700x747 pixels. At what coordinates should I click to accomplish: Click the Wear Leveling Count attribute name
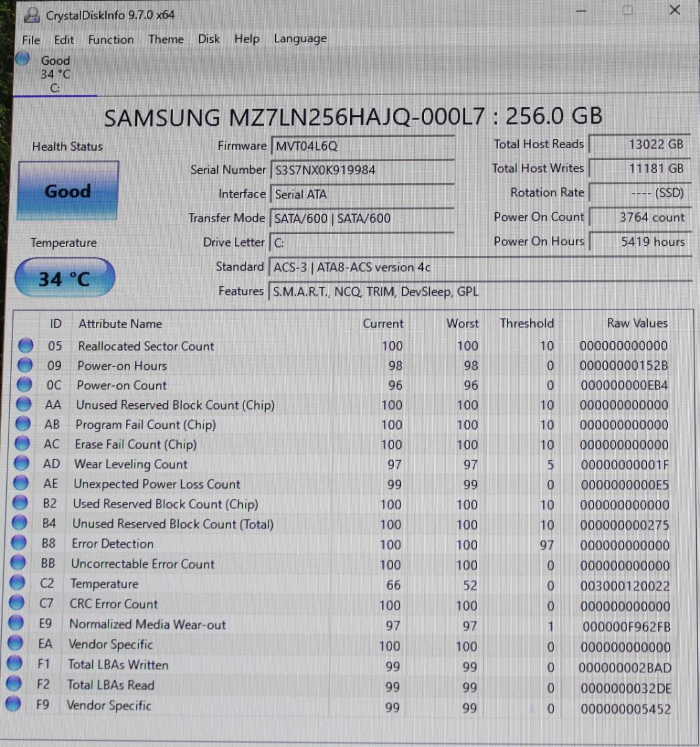(131, 464)
